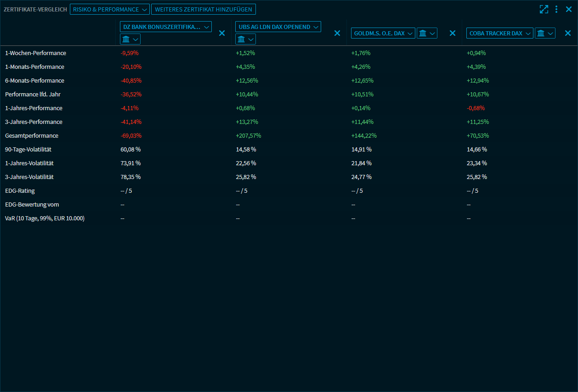
Task: Expand the UBS AG LDN DAX Openend dropdown
Action: point(278,27)
